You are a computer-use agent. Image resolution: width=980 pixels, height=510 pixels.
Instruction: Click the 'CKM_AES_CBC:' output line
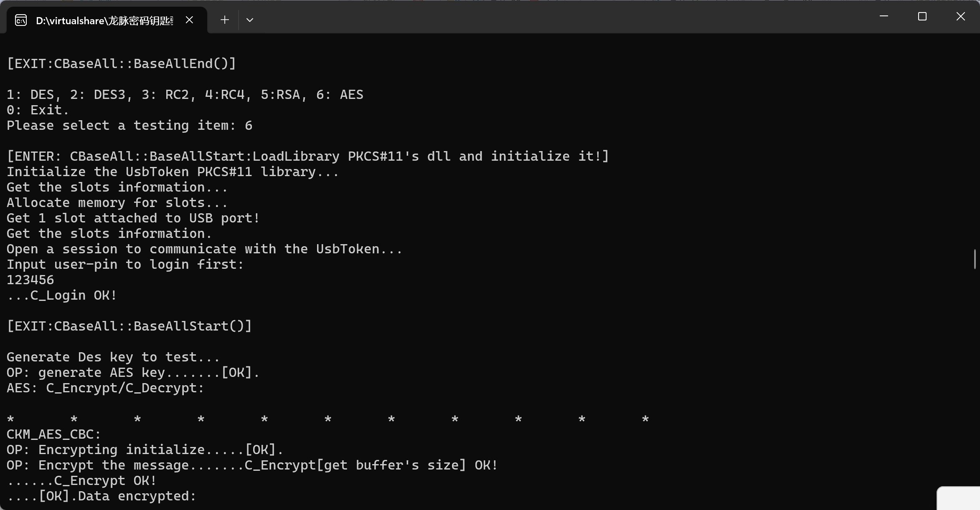pyautogui.click(x=53, y=434)
